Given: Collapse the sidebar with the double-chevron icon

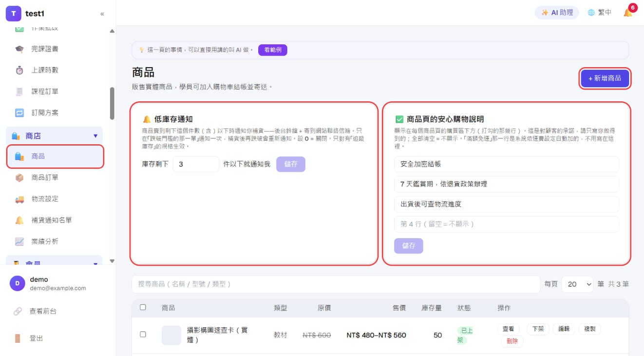Looking at the screenshot, I should click(102, 14).
